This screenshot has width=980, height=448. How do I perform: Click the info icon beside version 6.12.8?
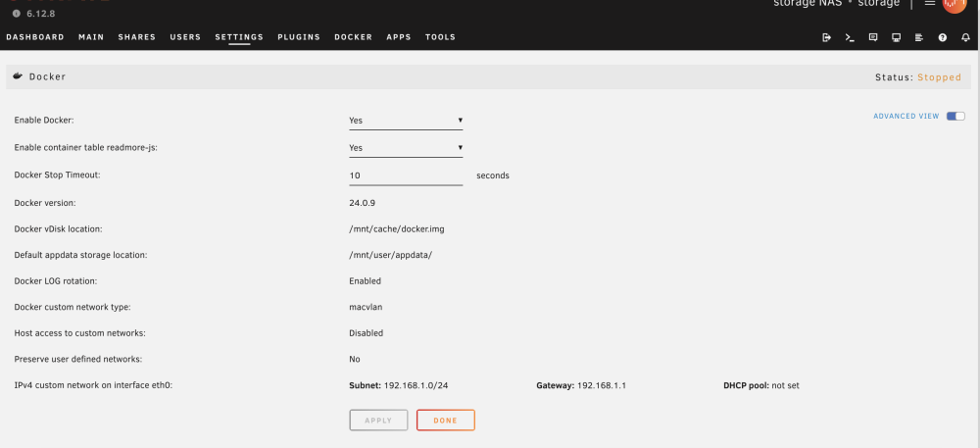[17, 14]
